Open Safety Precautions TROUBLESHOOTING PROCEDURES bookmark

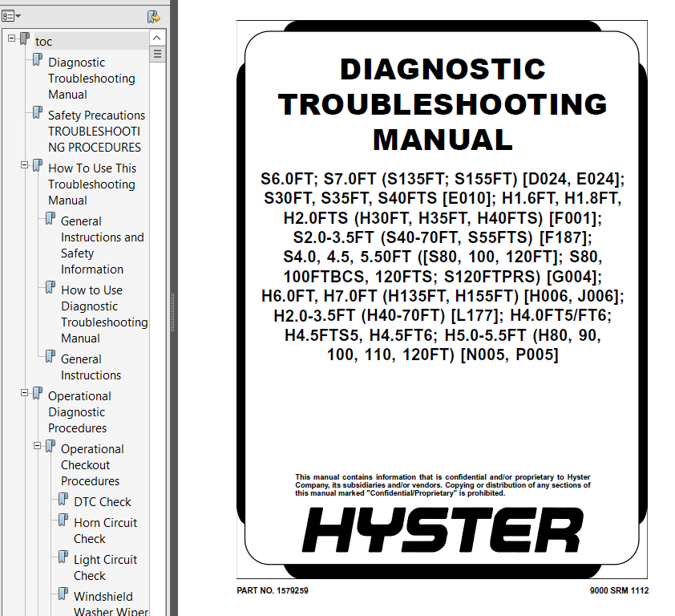pos(96,132)
